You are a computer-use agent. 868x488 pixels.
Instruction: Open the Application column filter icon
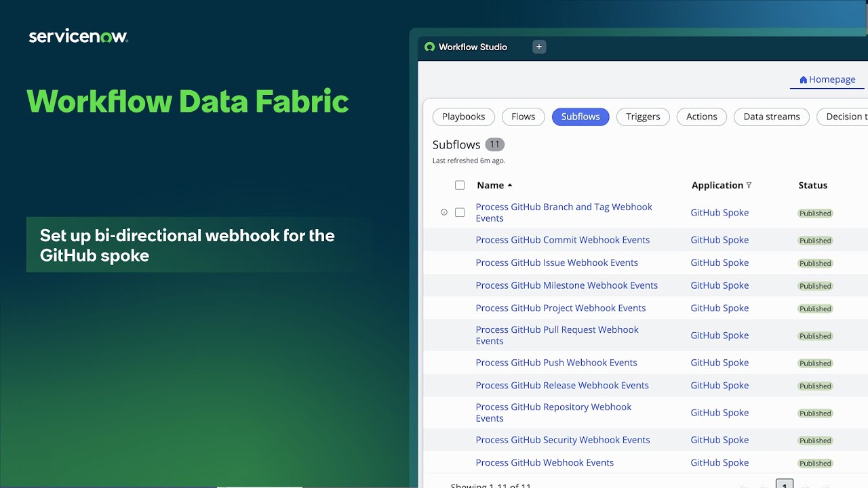point(749,185)
